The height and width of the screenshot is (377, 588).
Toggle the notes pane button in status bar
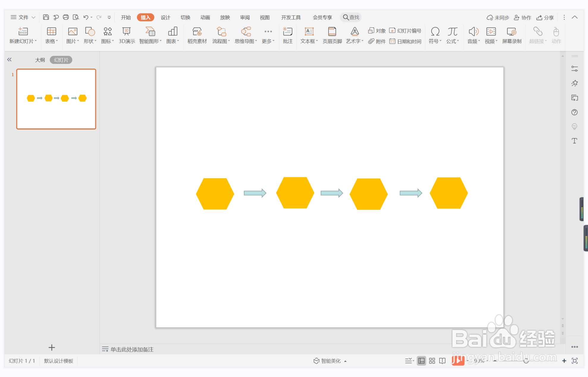[410, 361]
